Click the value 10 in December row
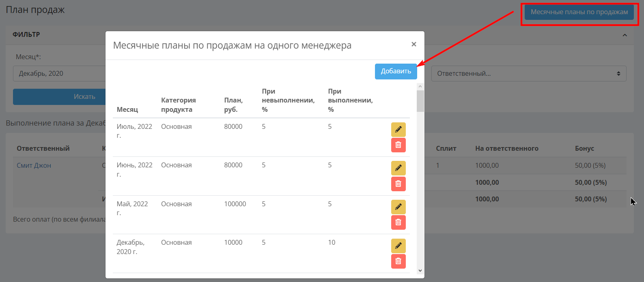644x282 pixels. tap(332, 243)
